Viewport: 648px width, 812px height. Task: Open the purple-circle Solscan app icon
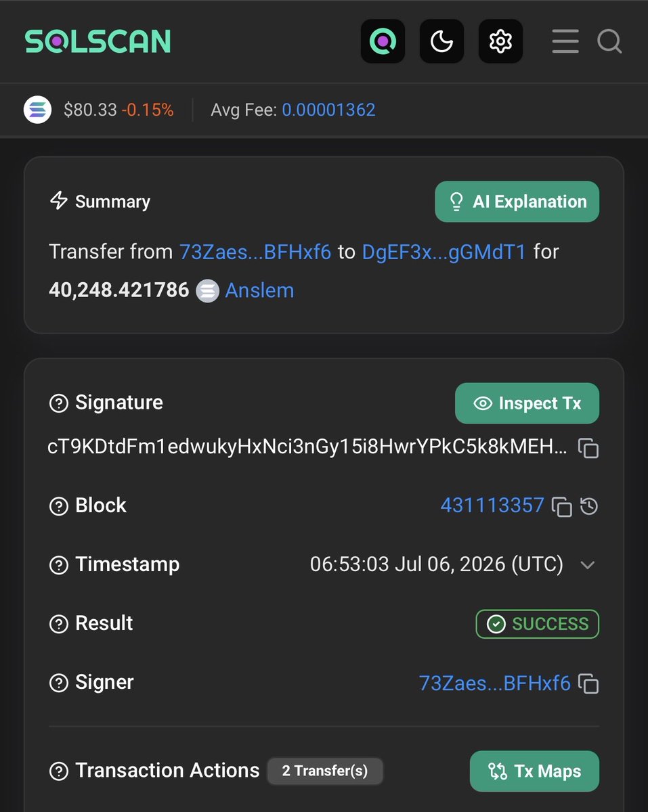[x=383, y=41]
